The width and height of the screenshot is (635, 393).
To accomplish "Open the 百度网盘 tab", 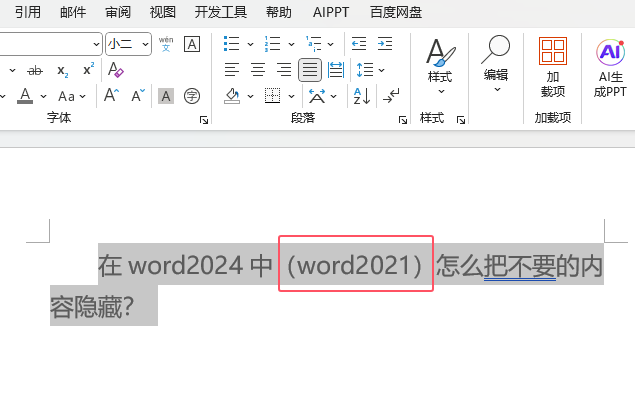I will click(x=396, y=12).
